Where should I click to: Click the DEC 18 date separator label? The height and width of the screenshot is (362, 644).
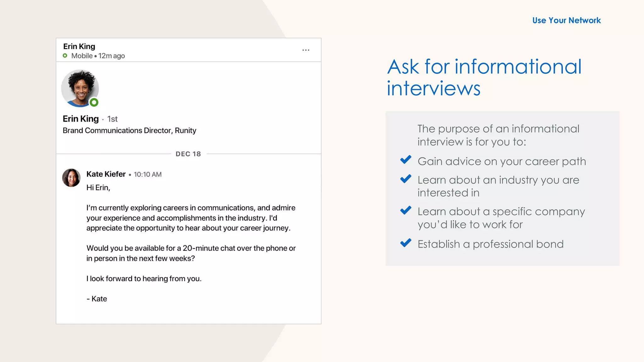click(188, 154)
